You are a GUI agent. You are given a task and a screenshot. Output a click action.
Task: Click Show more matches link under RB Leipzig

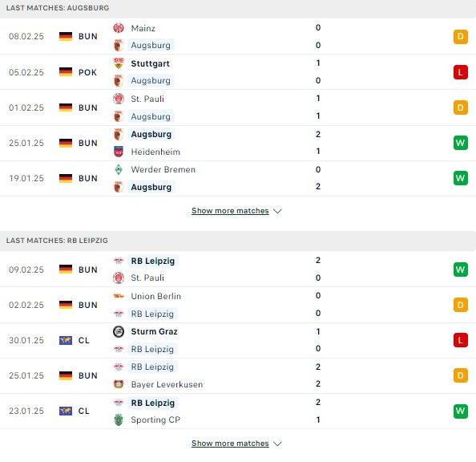click(230, 444)
